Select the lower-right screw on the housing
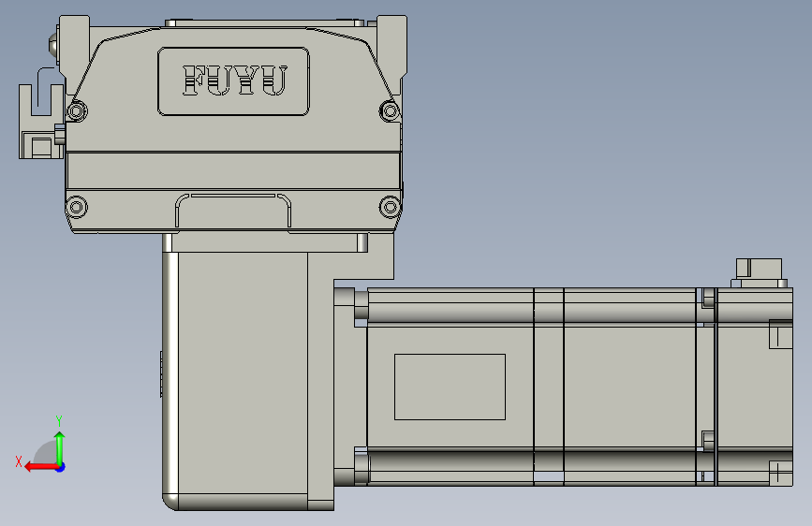The height and width of the screenshot is (526, 812). pos(390,207)
